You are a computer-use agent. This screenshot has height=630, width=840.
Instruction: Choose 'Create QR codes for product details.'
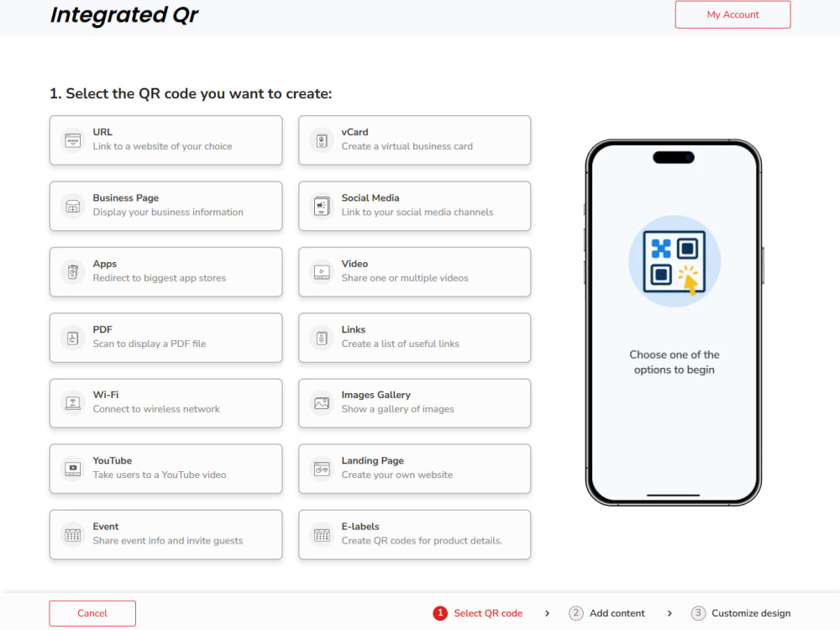(x=422, y=541)
